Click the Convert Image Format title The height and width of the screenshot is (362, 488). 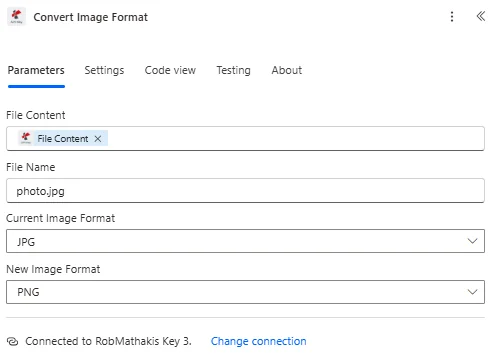[91, 17]
